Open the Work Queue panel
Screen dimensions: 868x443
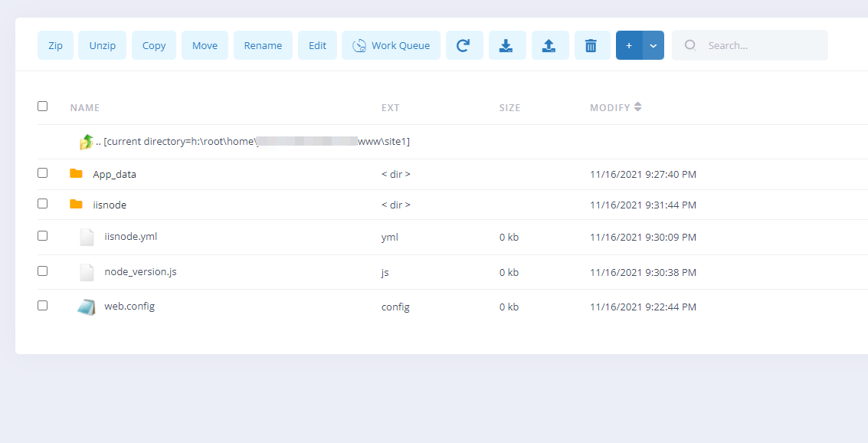coord(391,45)
